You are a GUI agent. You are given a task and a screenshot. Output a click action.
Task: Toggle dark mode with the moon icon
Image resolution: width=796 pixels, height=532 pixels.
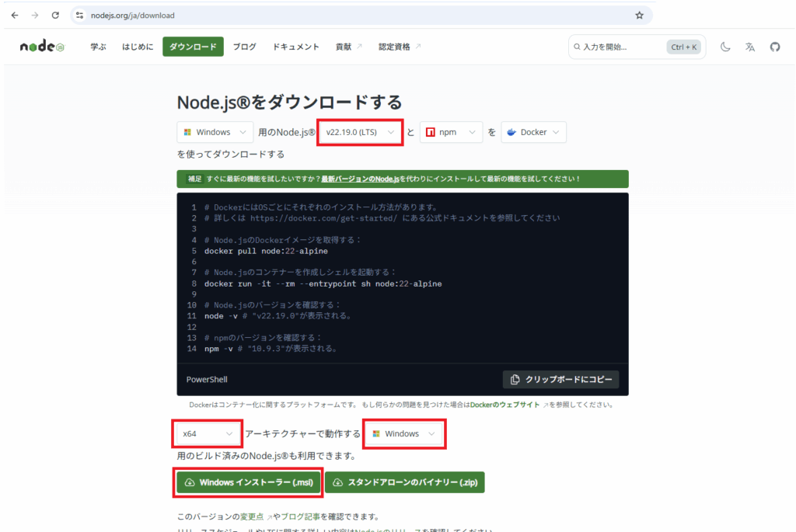[725, 47]
